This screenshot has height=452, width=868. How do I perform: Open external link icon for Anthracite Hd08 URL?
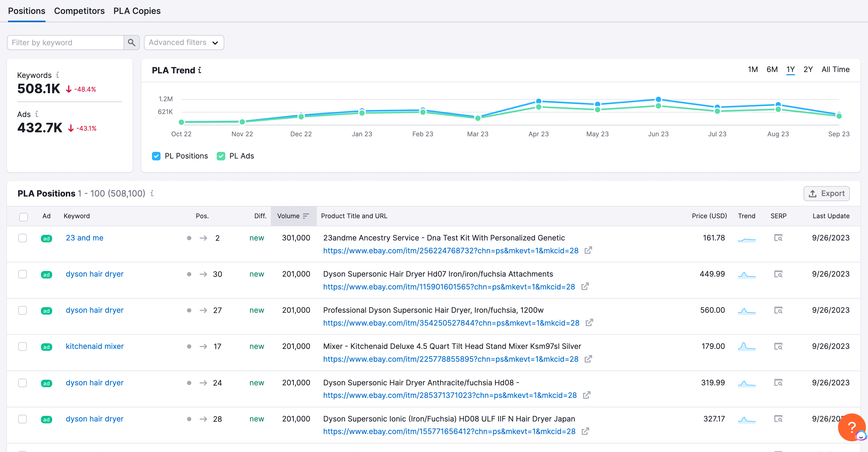pos(587,395)
